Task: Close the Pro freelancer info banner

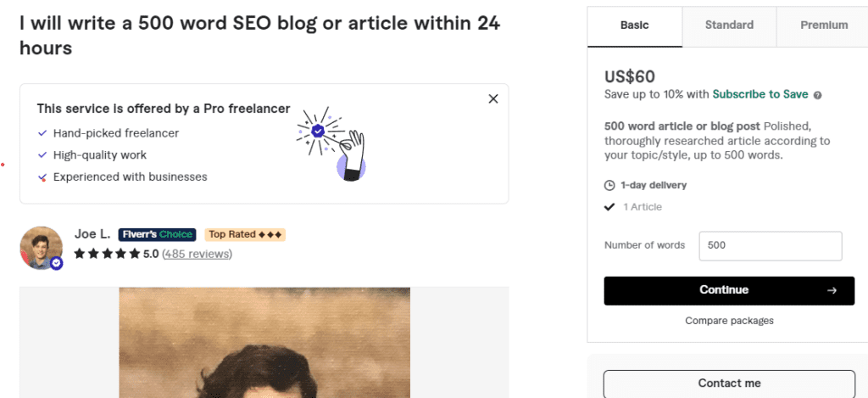Action: (493, 99)
